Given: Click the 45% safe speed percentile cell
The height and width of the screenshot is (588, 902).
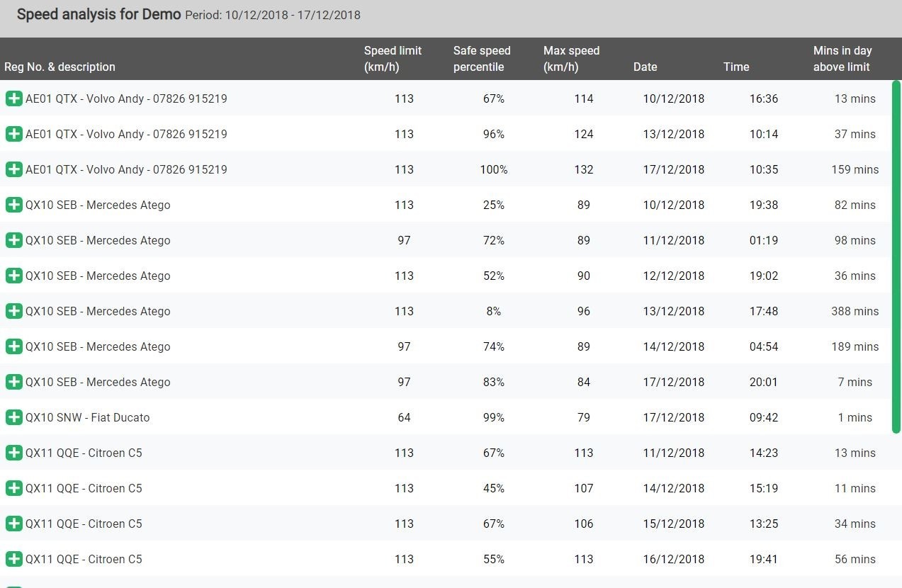Looking at the screenshot, I should [494, 488].
